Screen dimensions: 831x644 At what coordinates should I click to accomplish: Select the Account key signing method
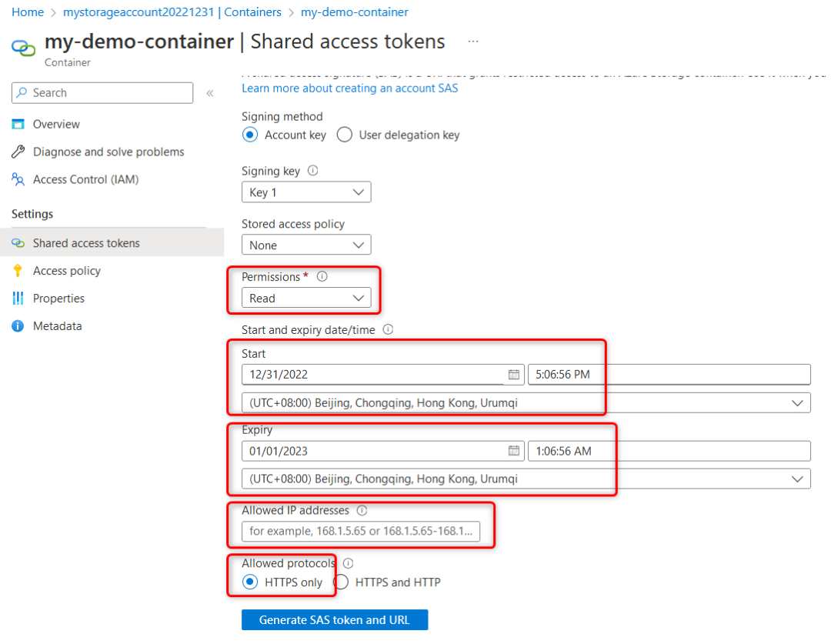pyautogui.click(x=249, y=135)
